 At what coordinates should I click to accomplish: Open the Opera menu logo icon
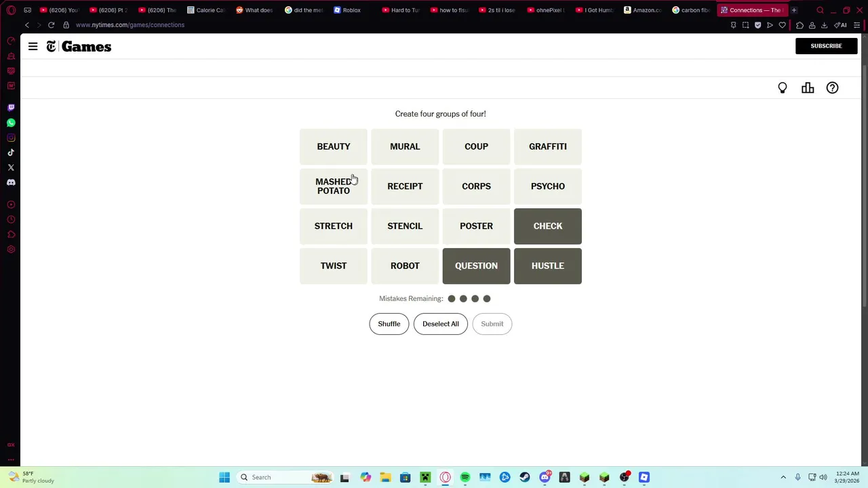point(11,10)
